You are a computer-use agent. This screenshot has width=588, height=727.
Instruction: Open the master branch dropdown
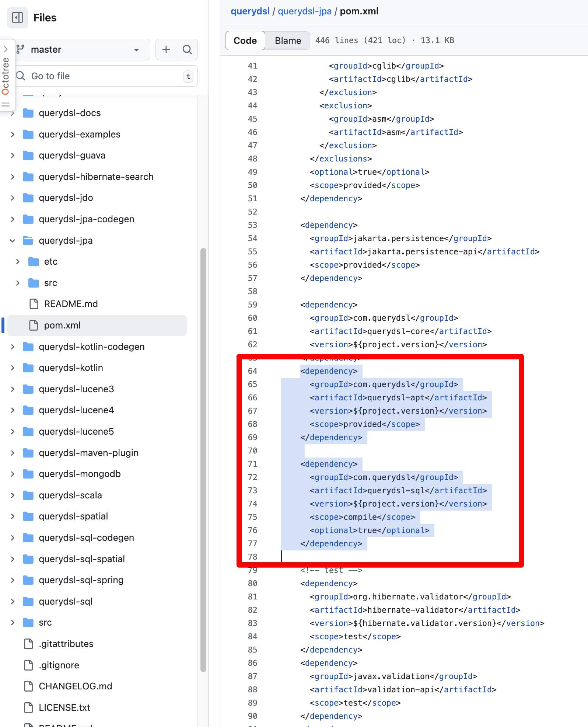[x=82, y=49]
